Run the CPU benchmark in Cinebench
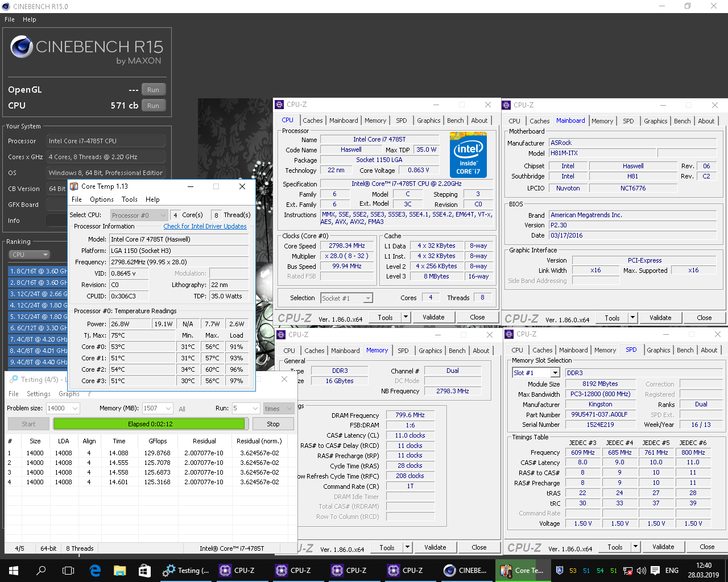The width and height of the screenshot is (728, 582). [x=154, y=106]
